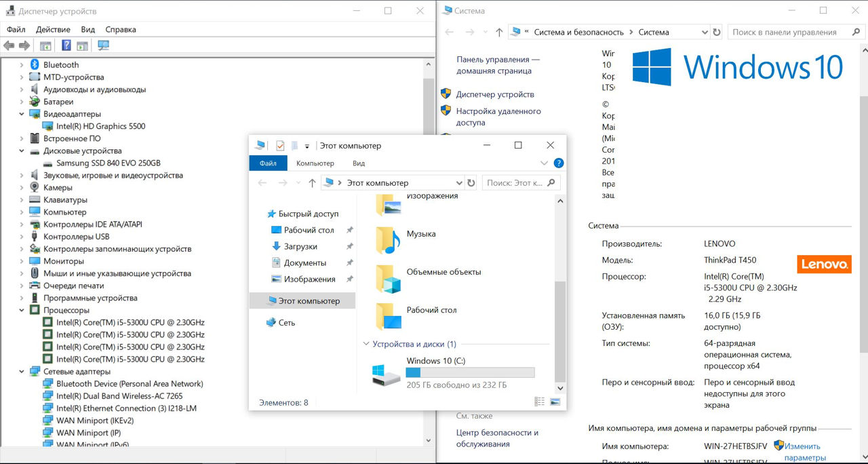868x464 pixels.
Task: Click the Bluetooth device category icon
Action: tap(35, 64)
